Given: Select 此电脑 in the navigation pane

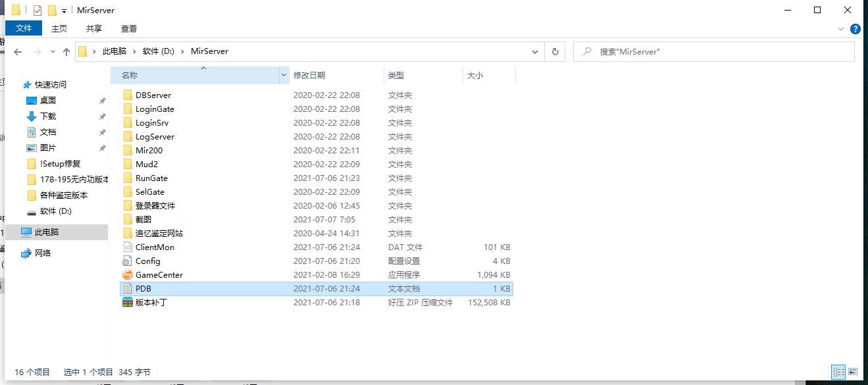Looking at the screenshot, I should tap(47, 232).
